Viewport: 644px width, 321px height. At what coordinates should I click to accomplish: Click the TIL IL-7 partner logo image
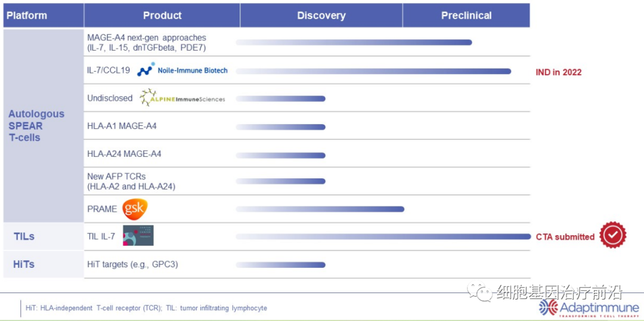point(138,236)
